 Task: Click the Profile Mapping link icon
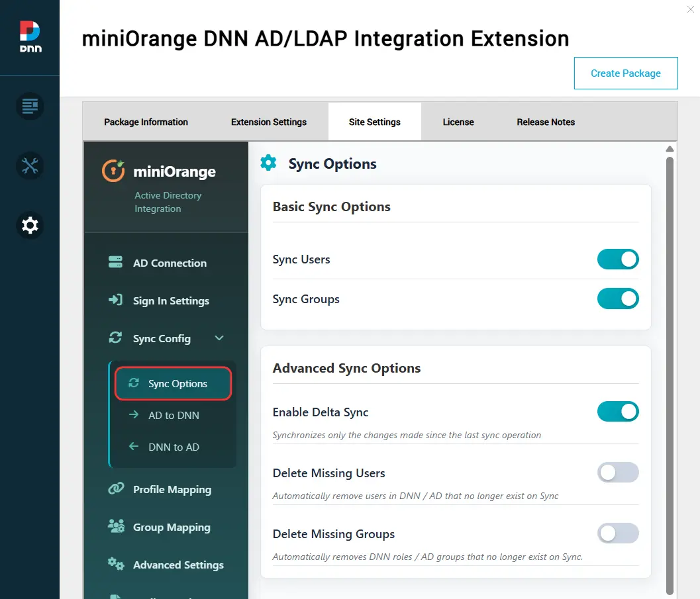pos(116,488)
